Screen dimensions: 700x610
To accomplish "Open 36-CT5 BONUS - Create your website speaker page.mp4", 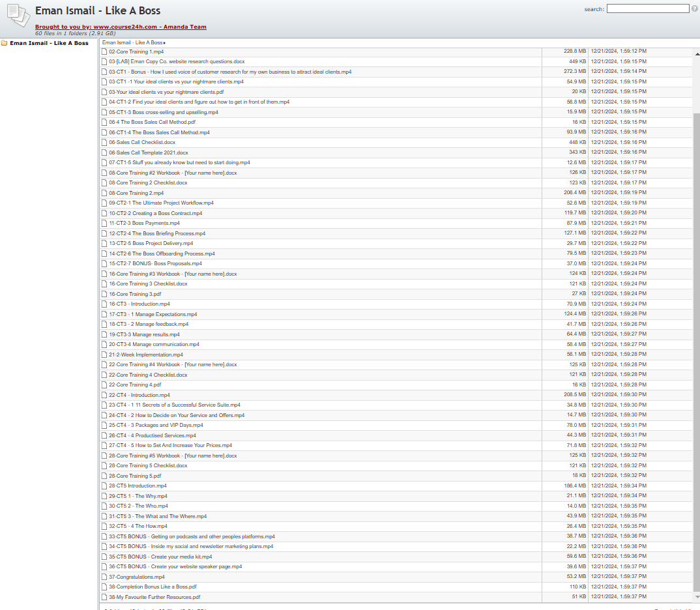I will (x=175, y=567).
